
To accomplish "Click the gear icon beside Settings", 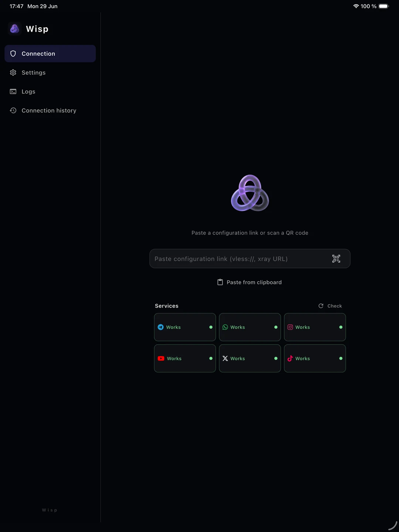I will pyautogui.click(x=13, y=72).
